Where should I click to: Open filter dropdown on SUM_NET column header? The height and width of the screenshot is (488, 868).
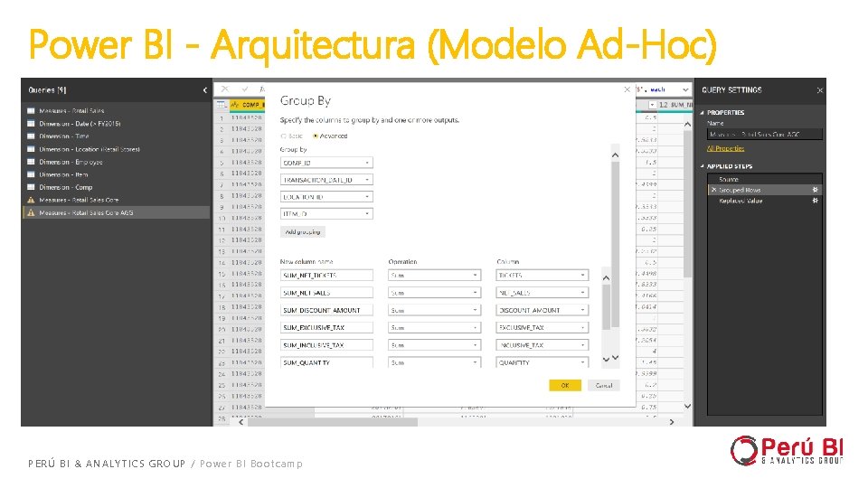(652, 105)
